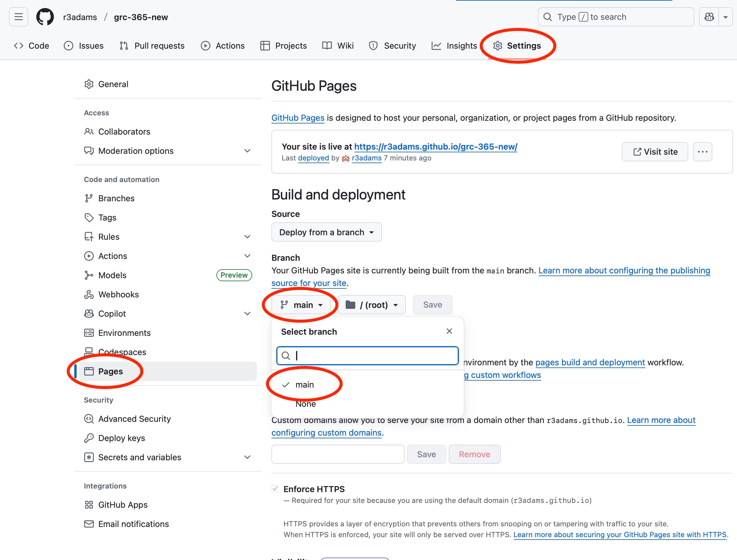The width and height of the screenshot is (737, 560).
Task: Click the Visit site button
Action: click(x=655, y=152)
